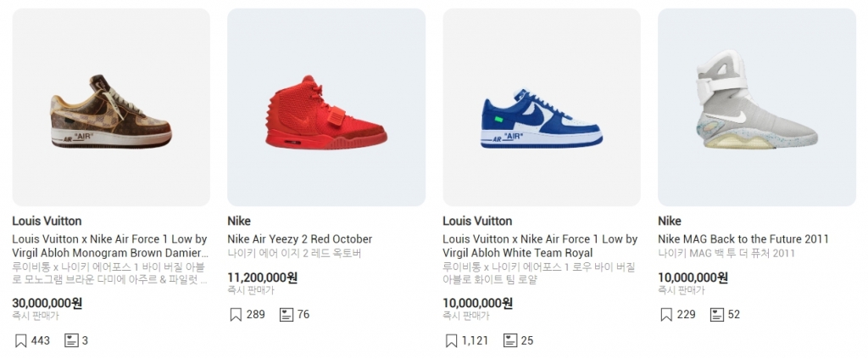Click the Nike brand label above Air Yeezy
Screen dimensions: 868x359
(239, 221)
